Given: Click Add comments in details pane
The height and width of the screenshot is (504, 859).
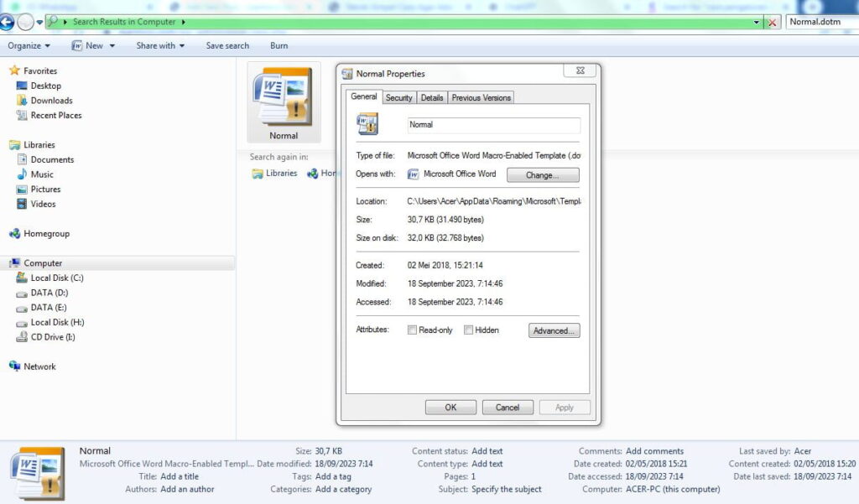Looking at the screenshot, I should (x=654, y=451).
